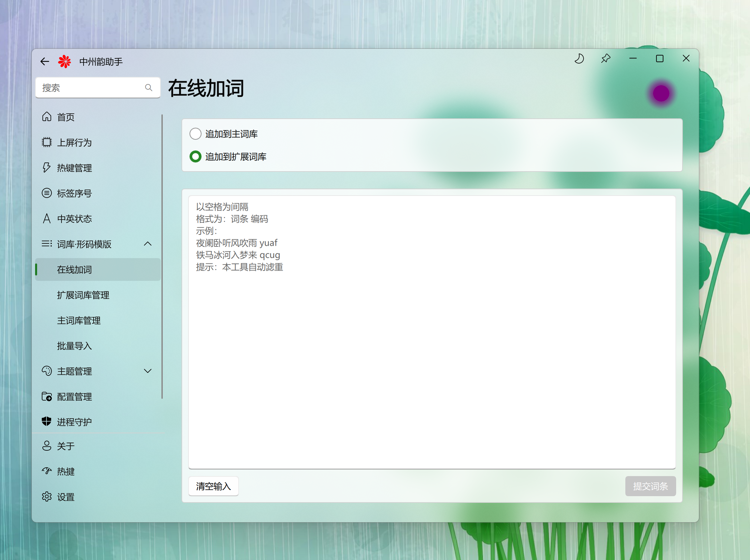The width and height of the screenshot is (750, 560).
Task: Select 追加到扩展词库 radio option
Action: 196,156
